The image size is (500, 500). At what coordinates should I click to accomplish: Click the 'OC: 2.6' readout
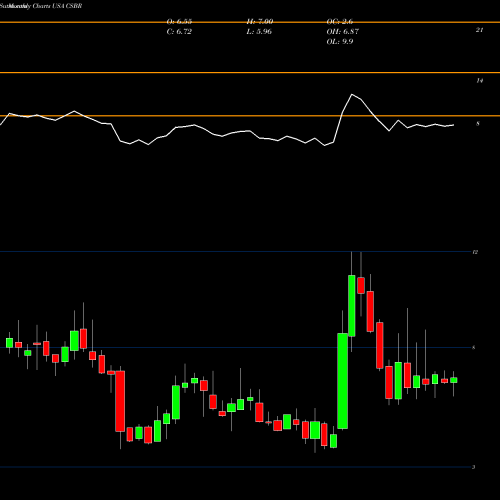[340, 22]
